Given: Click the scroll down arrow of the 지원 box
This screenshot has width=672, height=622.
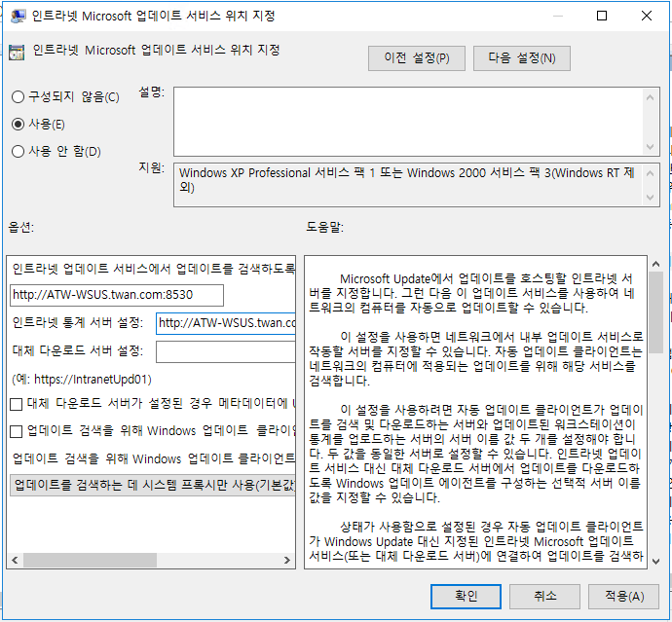Looking at the screenshot, I should click(651, 198).
